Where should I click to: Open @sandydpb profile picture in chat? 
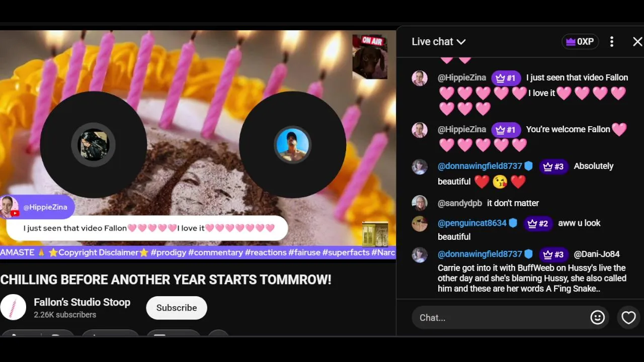point(420,203)
